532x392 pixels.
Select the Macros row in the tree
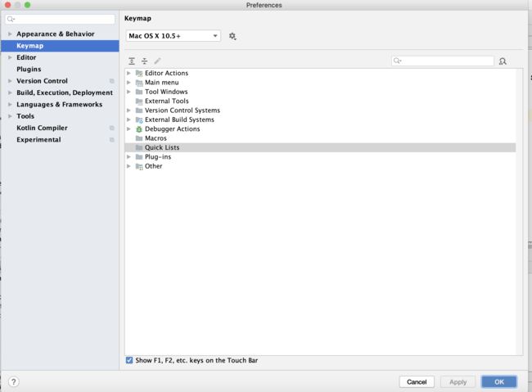320,138
